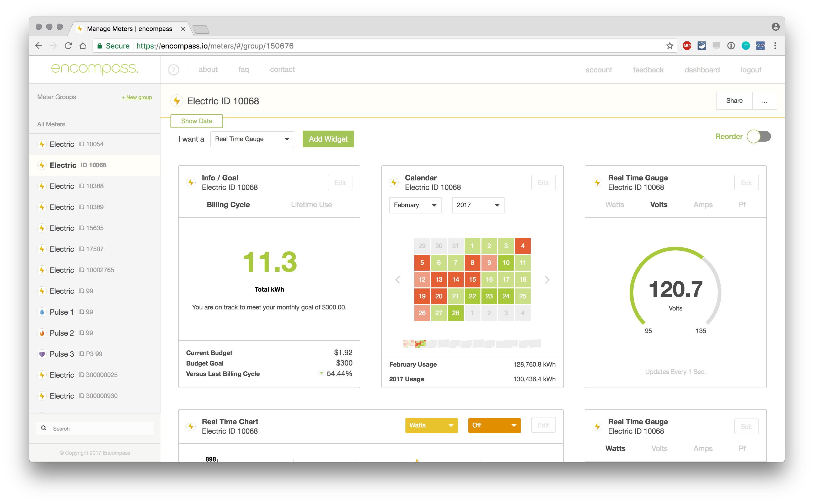The width and height of the screenshot is (814, 504).
Task: Switch Info / Goal to Lifetime Use
Action: click(311, 205)
